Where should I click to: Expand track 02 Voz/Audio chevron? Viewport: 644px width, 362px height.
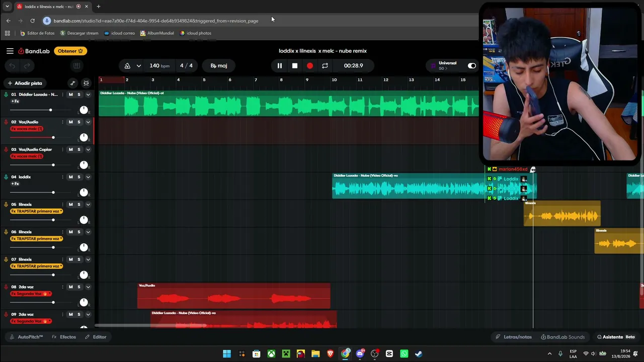pyautogui.click(x=88, y=122)
